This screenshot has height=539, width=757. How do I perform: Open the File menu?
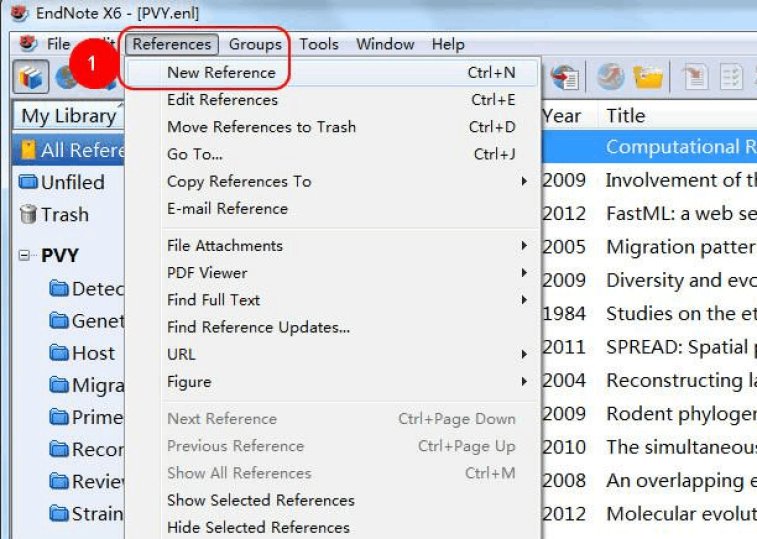click(x=58, y=44)
